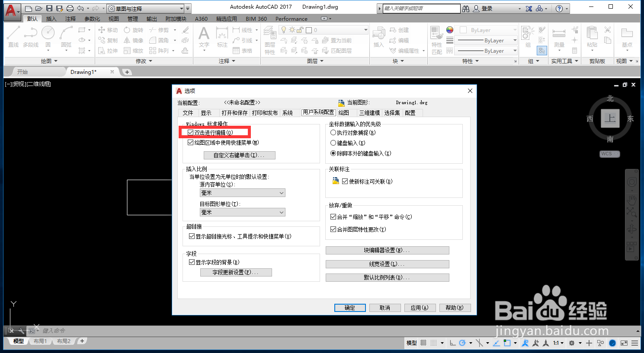Click the 确定 button

click(350, 308)
